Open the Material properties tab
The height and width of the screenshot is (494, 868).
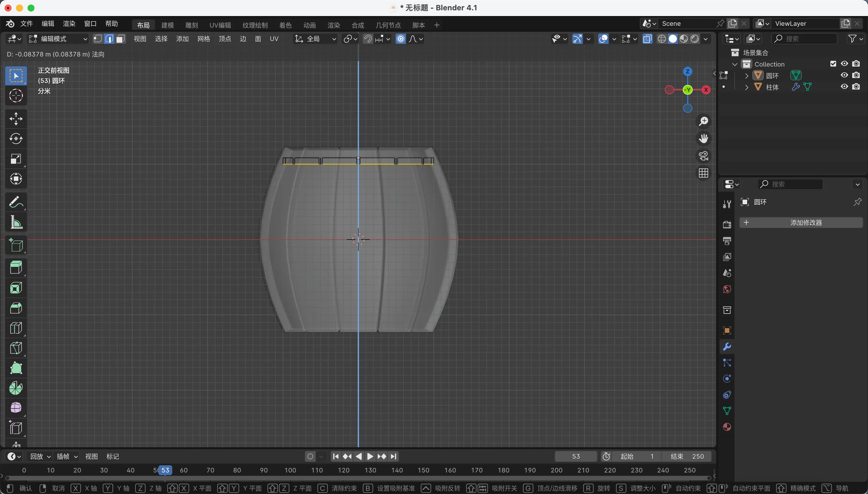(727, 427)
